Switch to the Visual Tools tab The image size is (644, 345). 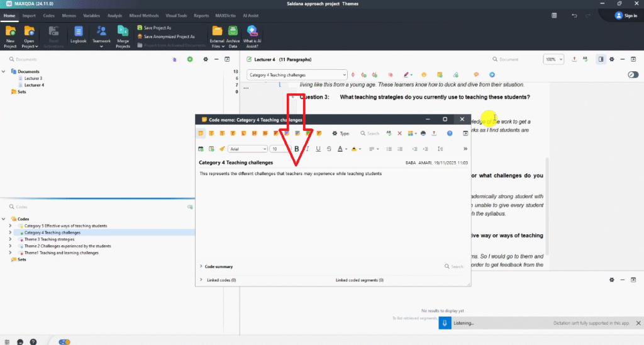(x=175, y=15)
